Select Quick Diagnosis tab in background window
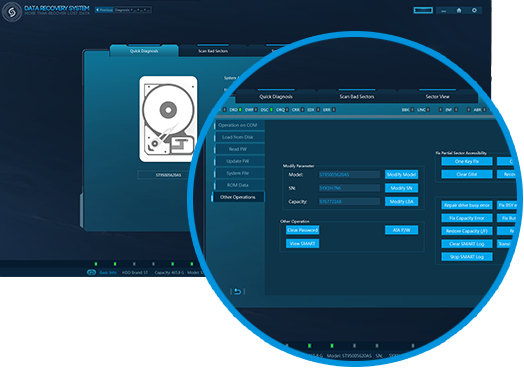The width and height of the screenshot is (524, 368). (x=144, y=51)
